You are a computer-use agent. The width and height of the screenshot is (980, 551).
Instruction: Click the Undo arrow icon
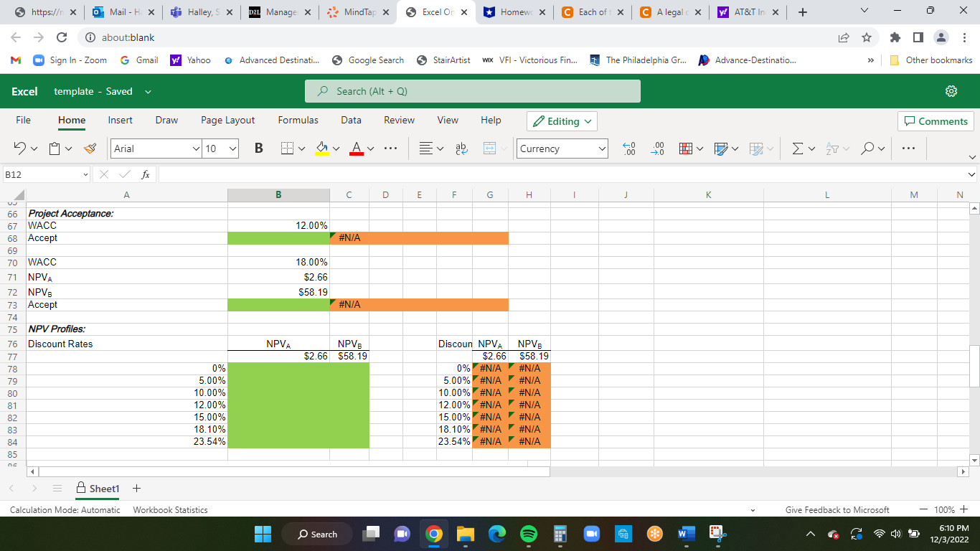tap(19, 149)
